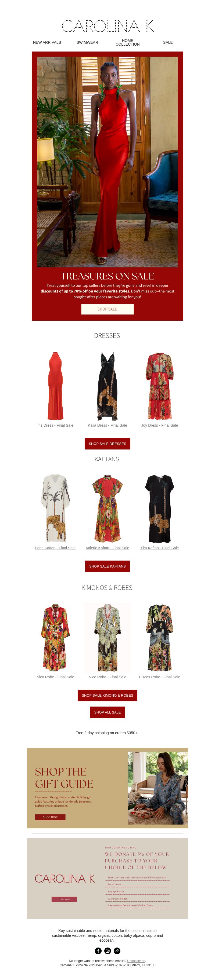Click Shop Now in gift guide banner
Screen dimensions: 215x980
click(x=50, y=817)
